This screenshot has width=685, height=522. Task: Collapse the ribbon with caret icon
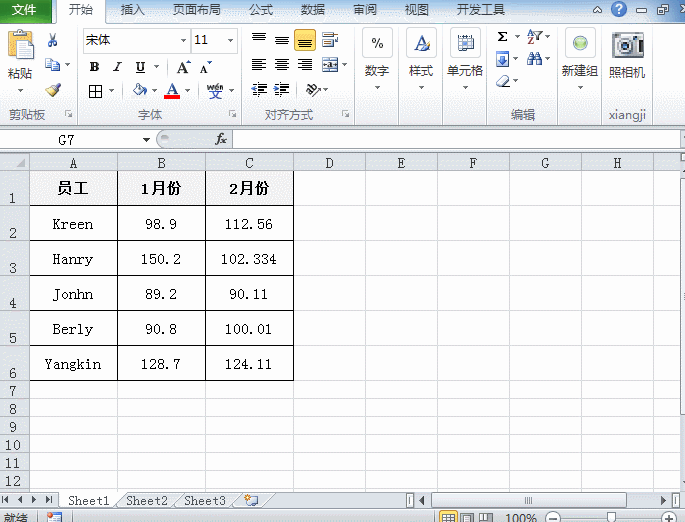(597, 10)
